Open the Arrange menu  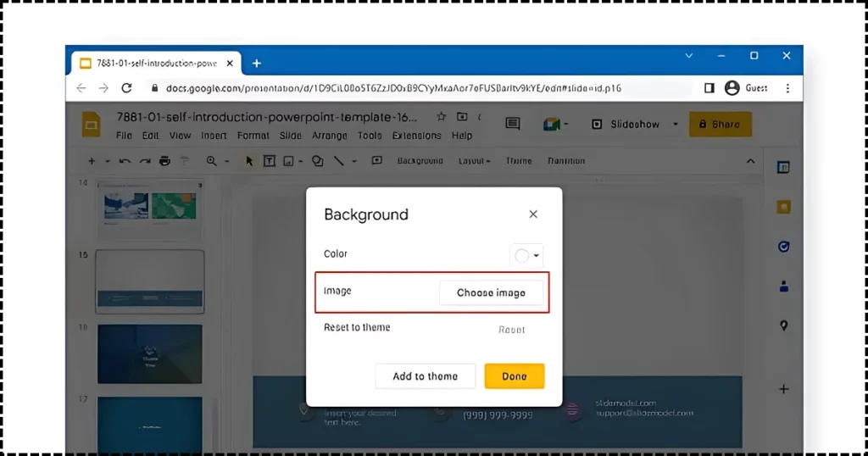pyautogui.click(x=330, y=136)
